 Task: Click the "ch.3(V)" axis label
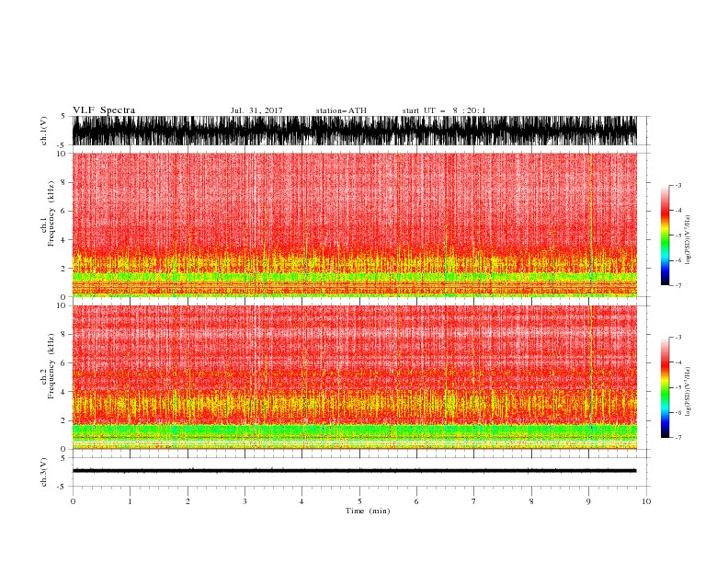(44, 472)
